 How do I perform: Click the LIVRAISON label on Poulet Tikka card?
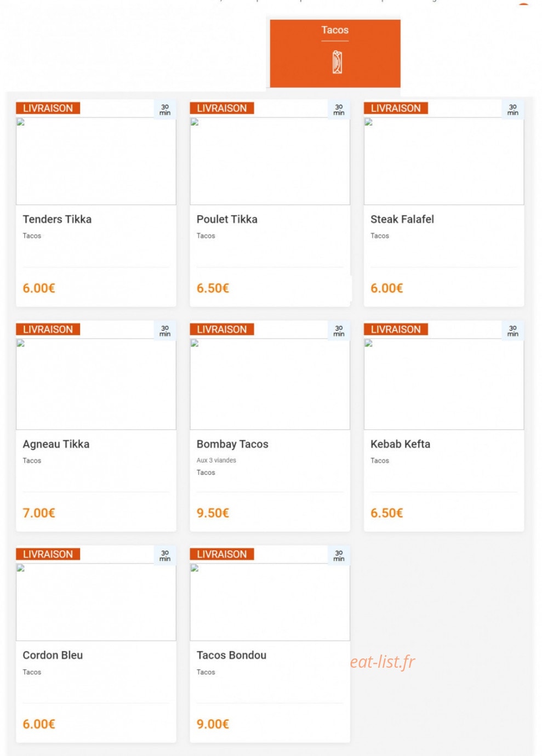(x=222, y=108)
